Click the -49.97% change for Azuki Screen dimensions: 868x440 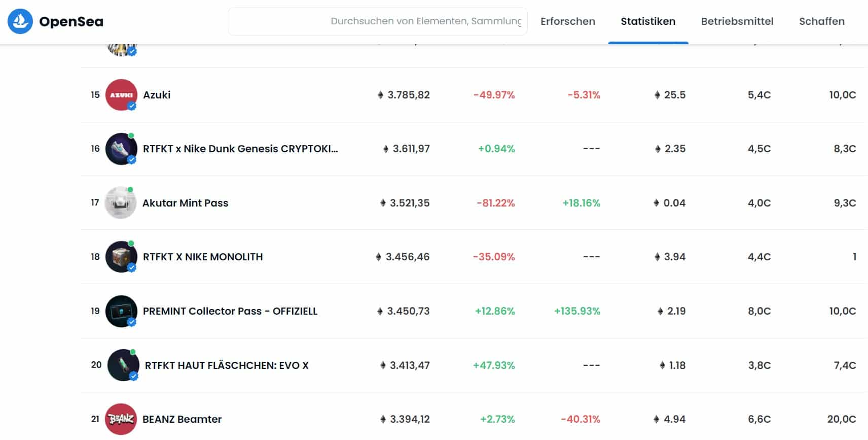(494, 95)
